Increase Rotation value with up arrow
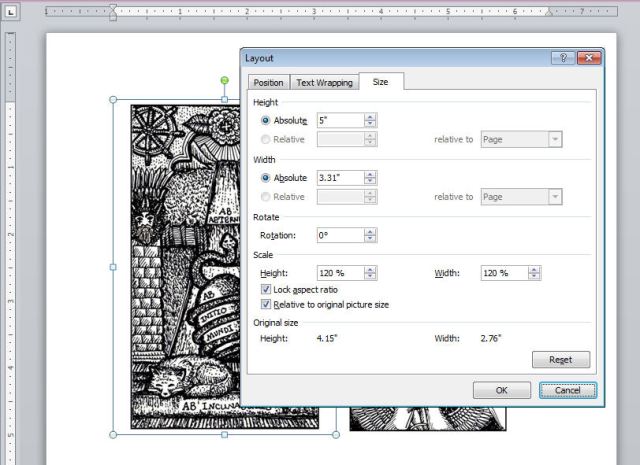This screenshot has width=640, height=465. click(x=370, y=231)
